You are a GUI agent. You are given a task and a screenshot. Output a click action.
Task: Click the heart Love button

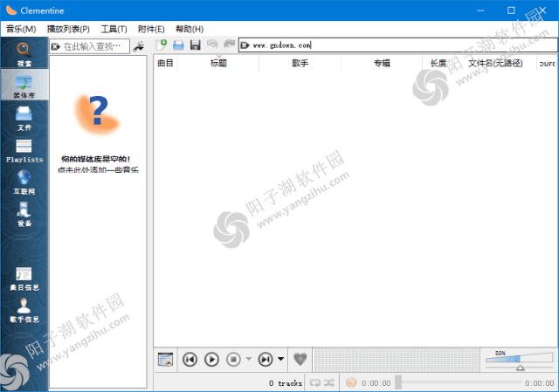300,359
